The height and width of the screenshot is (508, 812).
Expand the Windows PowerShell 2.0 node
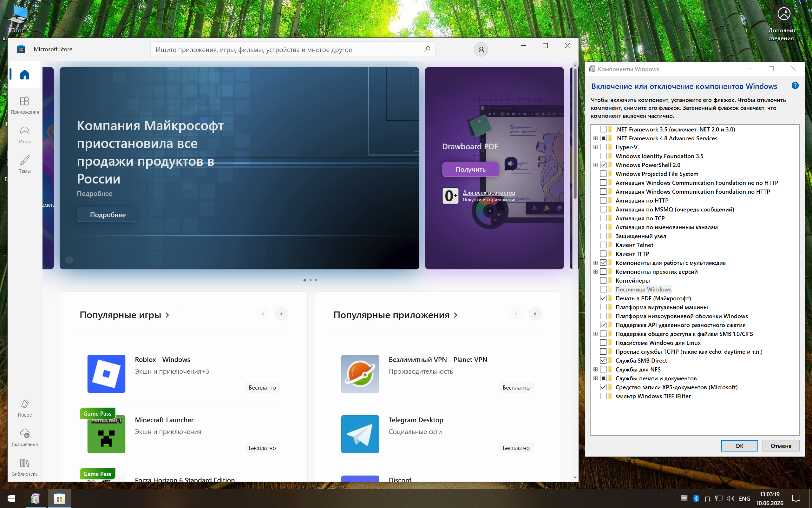click(595, 165)
